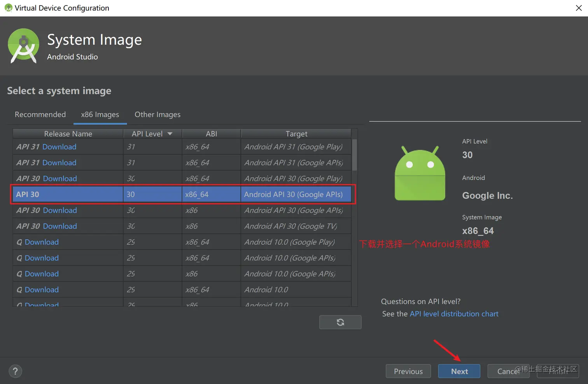This screenshot has width=588, height=384.
Task: Click the refresh system images icon button
Action: 340,322
